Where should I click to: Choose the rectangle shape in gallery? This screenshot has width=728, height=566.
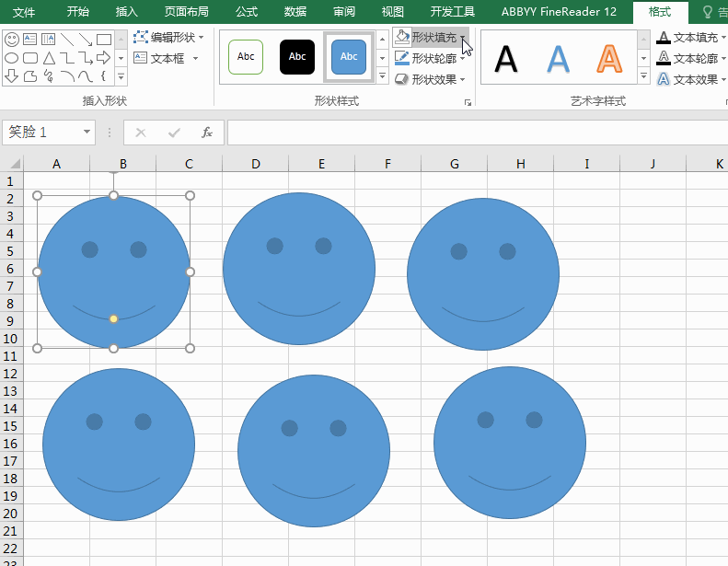(103, 40)
